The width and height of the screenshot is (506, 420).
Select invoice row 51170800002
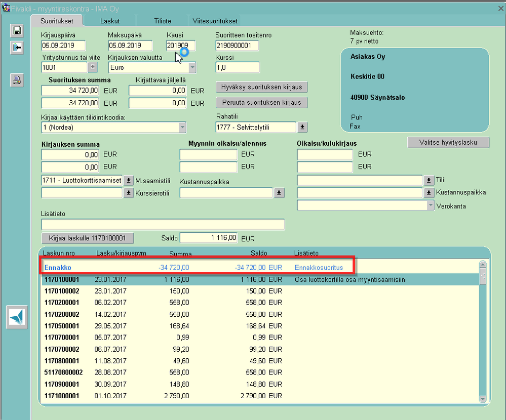pos(260,372)
